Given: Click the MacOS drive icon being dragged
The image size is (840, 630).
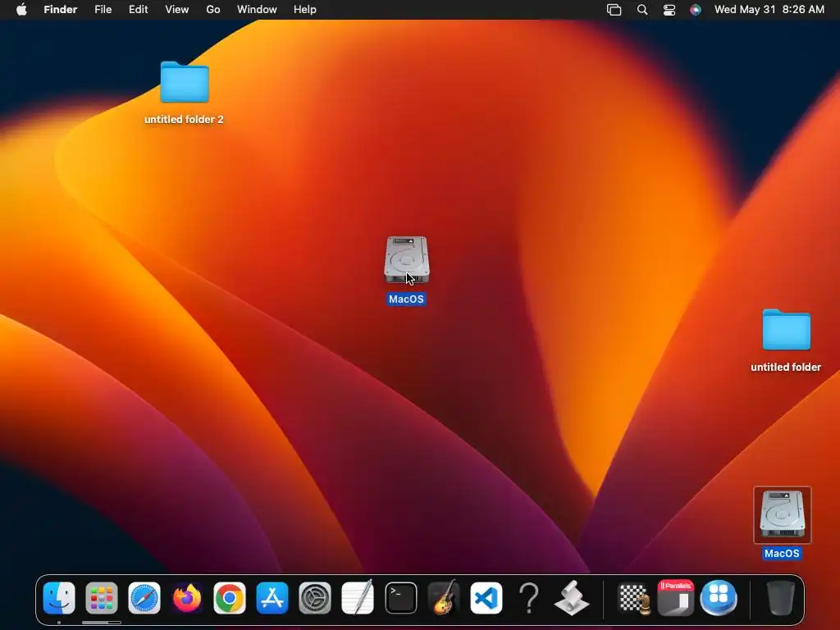Looking at the screenshot, I should click(x=407, y=260).
